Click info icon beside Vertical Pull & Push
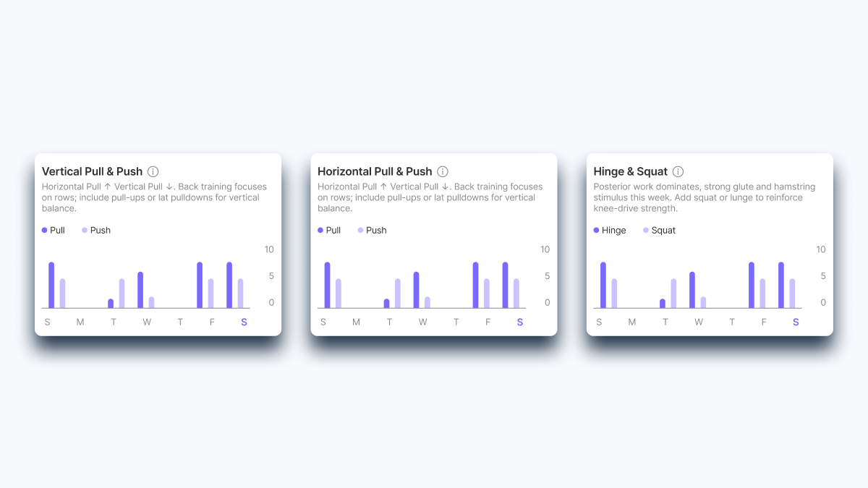Viewport: 868px width, 488px height. 153,171
